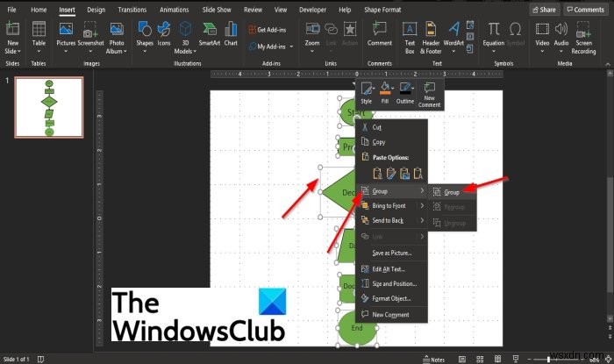
Task: Switch to Slide Sorter view
Action: (480, 360)
